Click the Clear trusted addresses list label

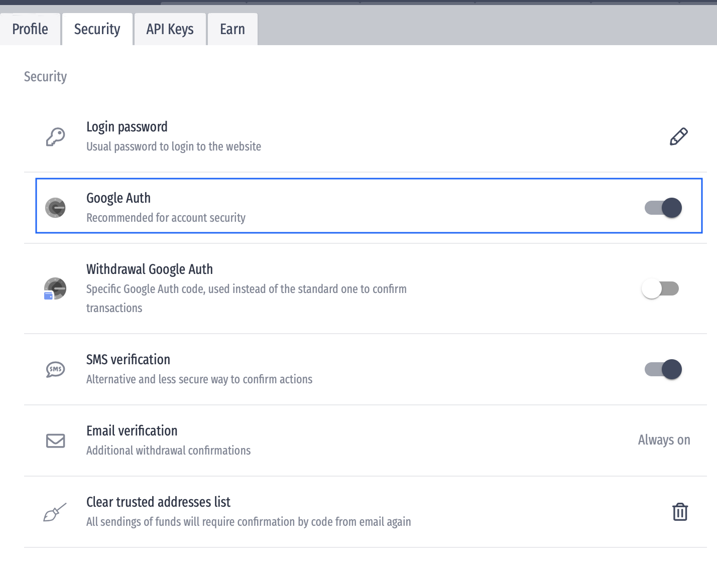click(x=158, y=502)
